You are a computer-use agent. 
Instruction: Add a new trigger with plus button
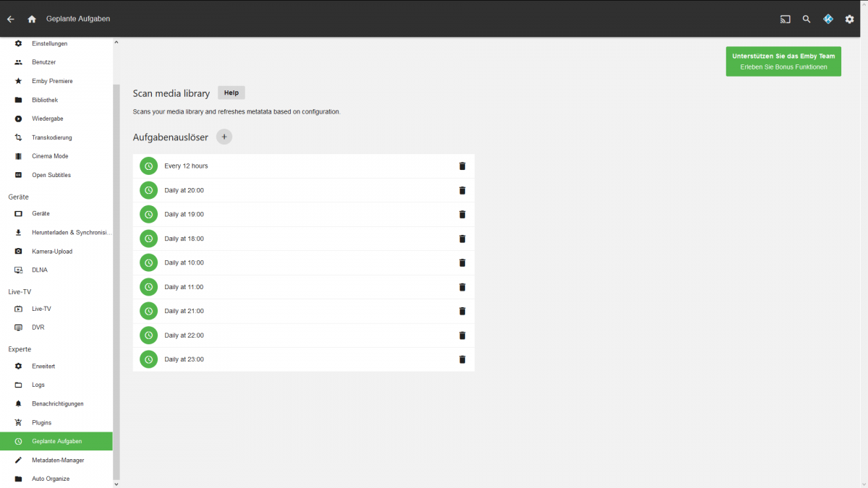tap(224, 137)
